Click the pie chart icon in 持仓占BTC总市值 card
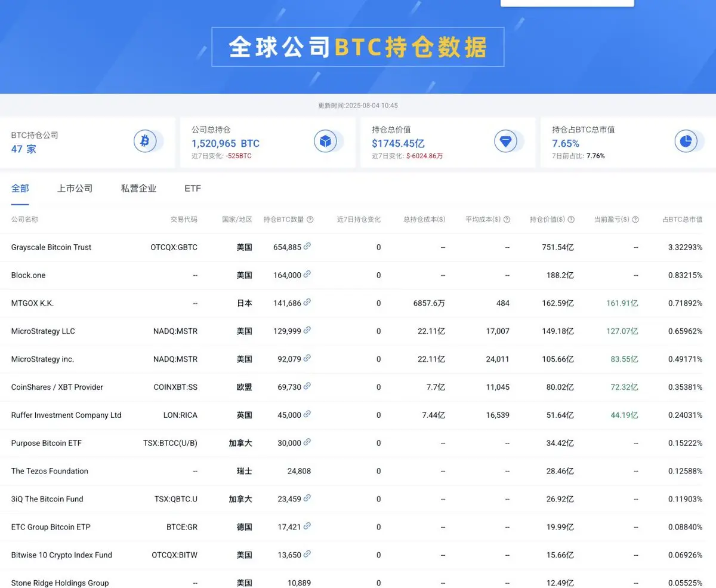 (x=686, y=141)
